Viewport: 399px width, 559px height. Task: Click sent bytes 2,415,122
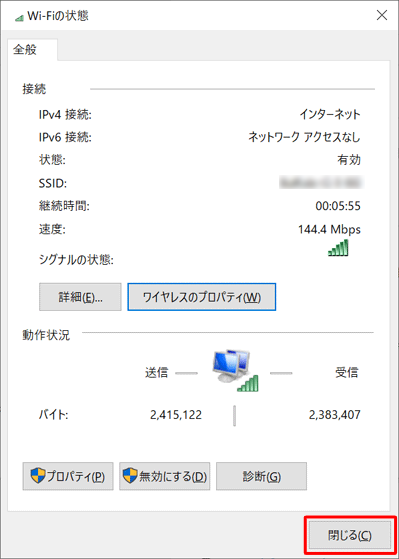pyautogui.click(x=176, y=415)
